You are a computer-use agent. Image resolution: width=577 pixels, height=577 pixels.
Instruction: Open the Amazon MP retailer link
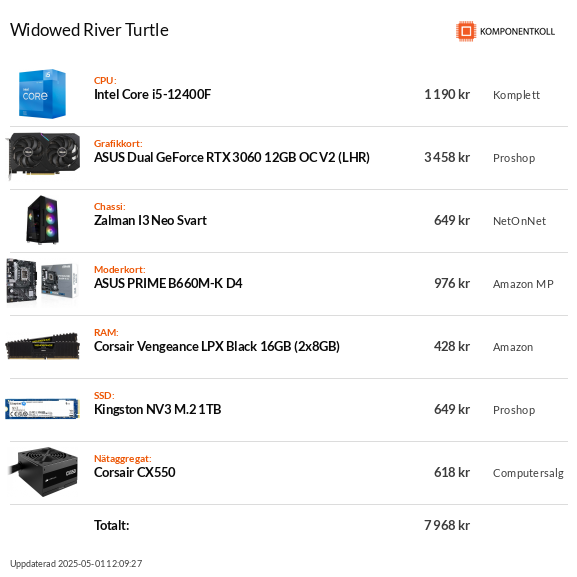click(523, 284)
